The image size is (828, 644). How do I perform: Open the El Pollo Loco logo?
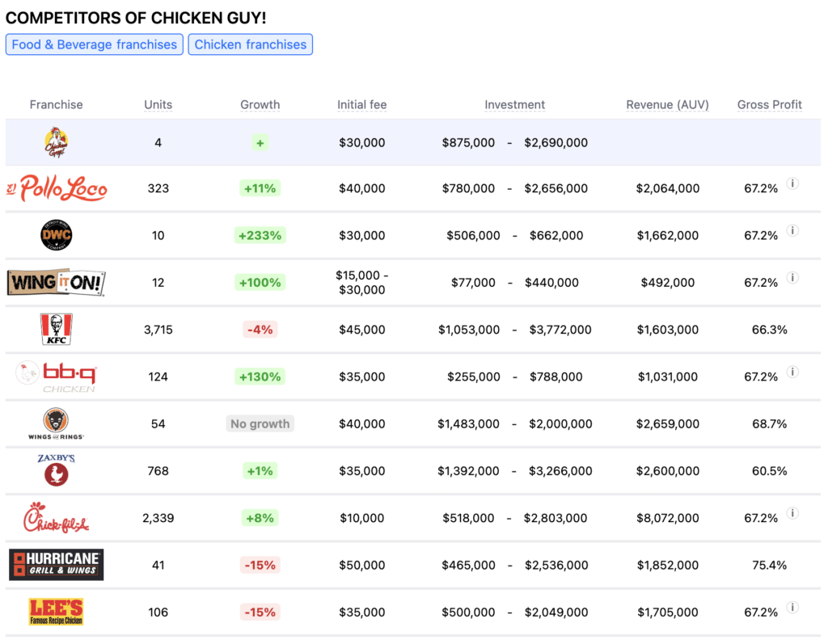pos(57,188)
